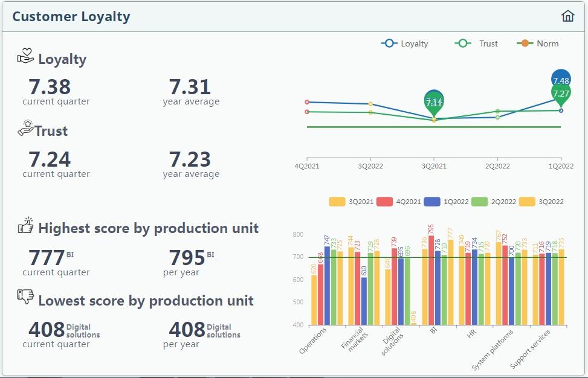Click the red 795 bar in BI group
Image resolution: width=588 pixels, height=378 pixels.
[431, 284]
